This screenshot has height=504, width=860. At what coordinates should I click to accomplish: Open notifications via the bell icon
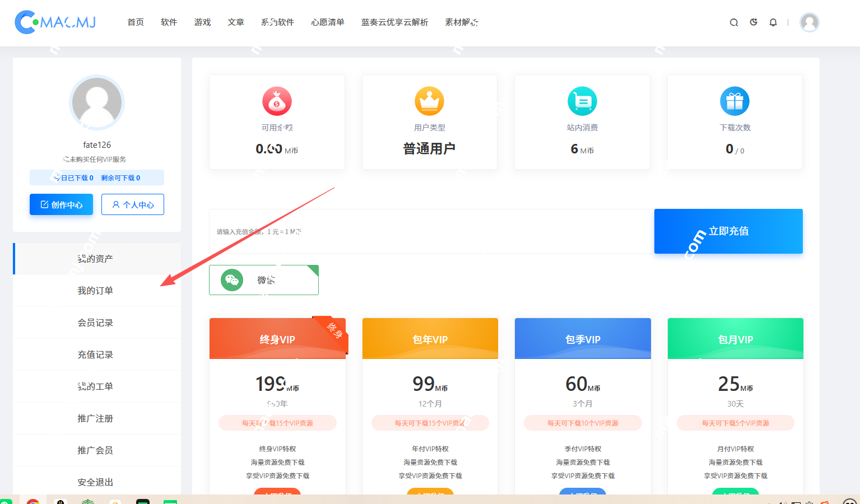(773, 22)
